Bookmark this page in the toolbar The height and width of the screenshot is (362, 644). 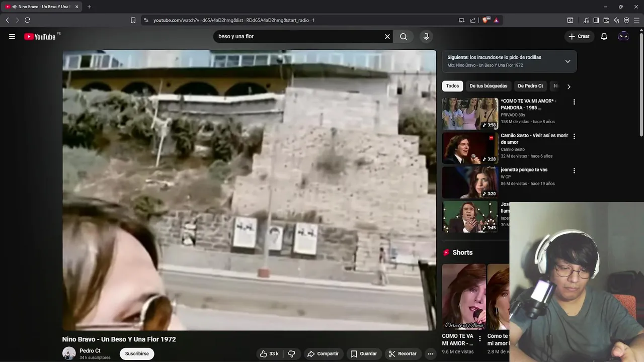133,20
